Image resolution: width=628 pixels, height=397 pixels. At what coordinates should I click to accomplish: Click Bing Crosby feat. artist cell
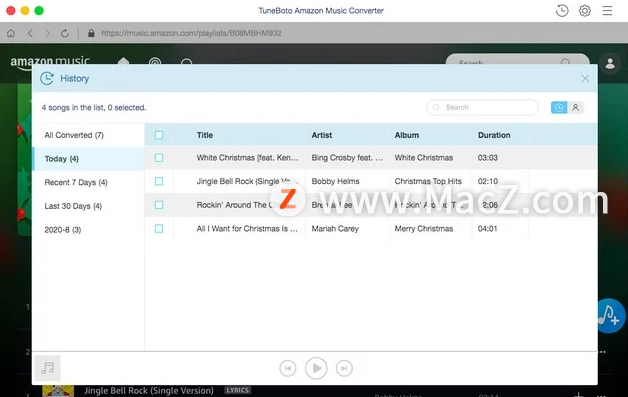pyautogui.click(x=347, y=158)
